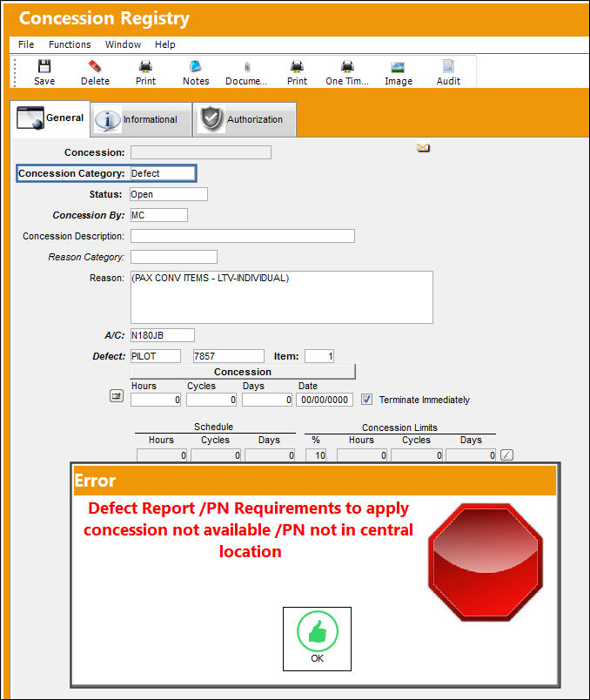590x700 pixels.
Task: Click the first Print icon beside Delete
Action: [145, 67]
